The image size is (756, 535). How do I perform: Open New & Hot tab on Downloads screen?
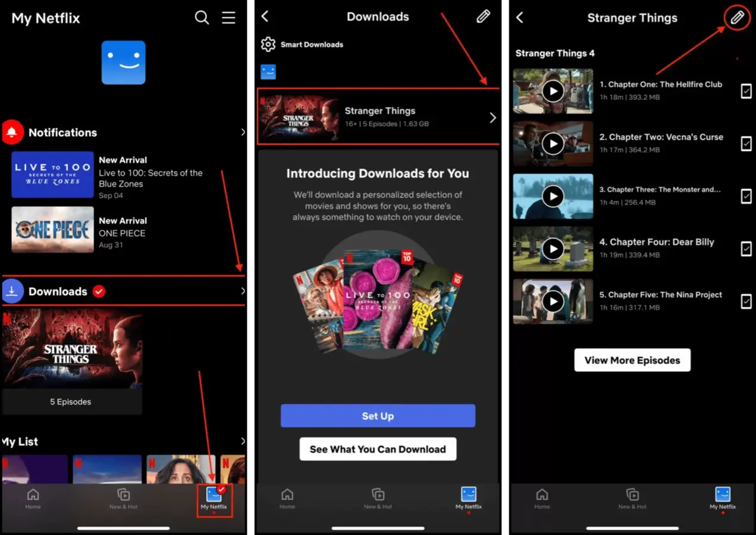[x=378, y=499]
